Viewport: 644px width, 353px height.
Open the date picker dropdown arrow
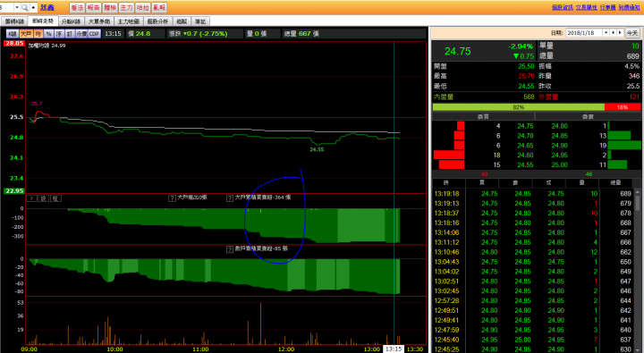click(606, 33)
